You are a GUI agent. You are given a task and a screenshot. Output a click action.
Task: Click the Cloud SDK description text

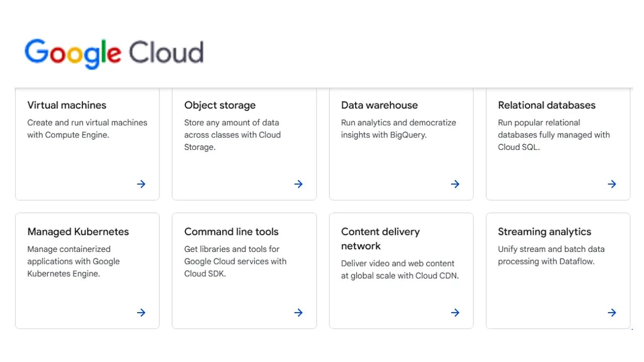(x=235, y=261)
